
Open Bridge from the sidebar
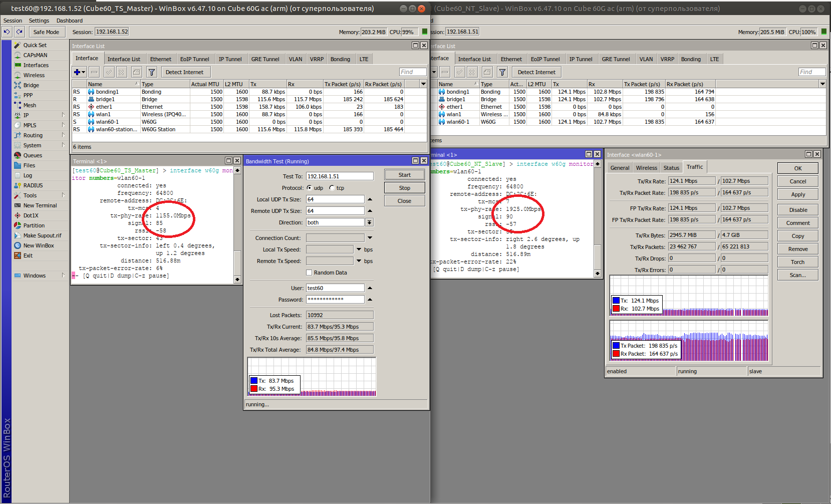[x=31, y=85]
